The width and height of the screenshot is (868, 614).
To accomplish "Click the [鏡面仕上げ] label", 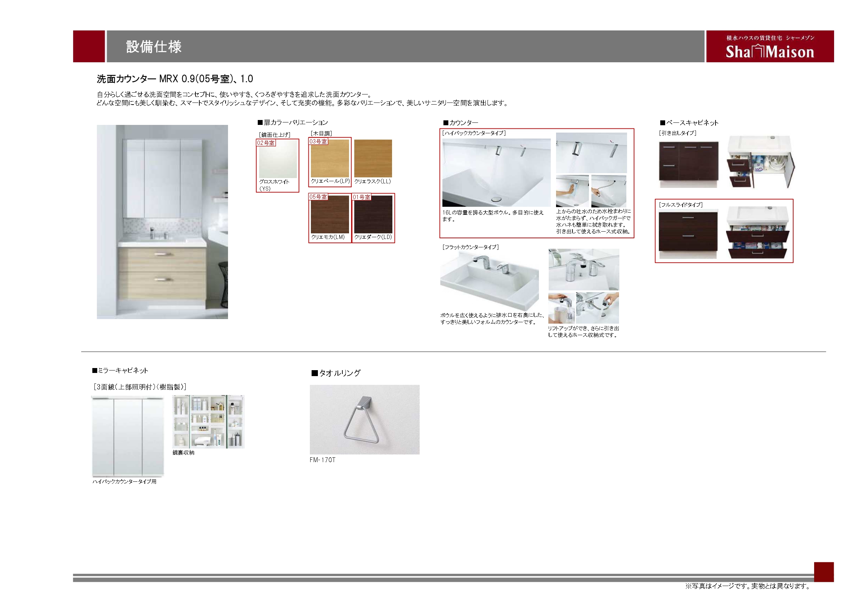I will pos(275,135).
